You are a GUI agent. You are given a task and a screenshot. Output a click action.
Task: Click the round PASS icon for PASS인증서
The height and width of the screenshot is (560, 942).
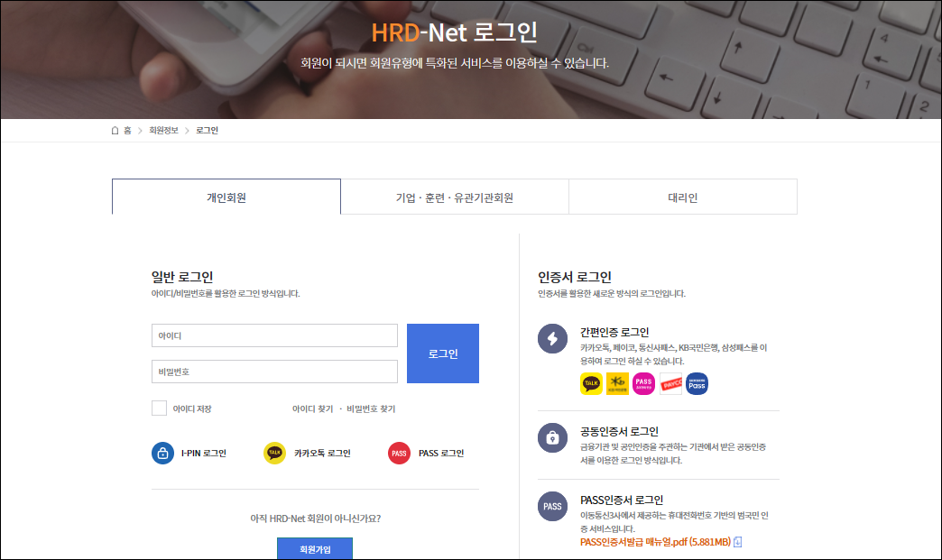coord(553,507)
